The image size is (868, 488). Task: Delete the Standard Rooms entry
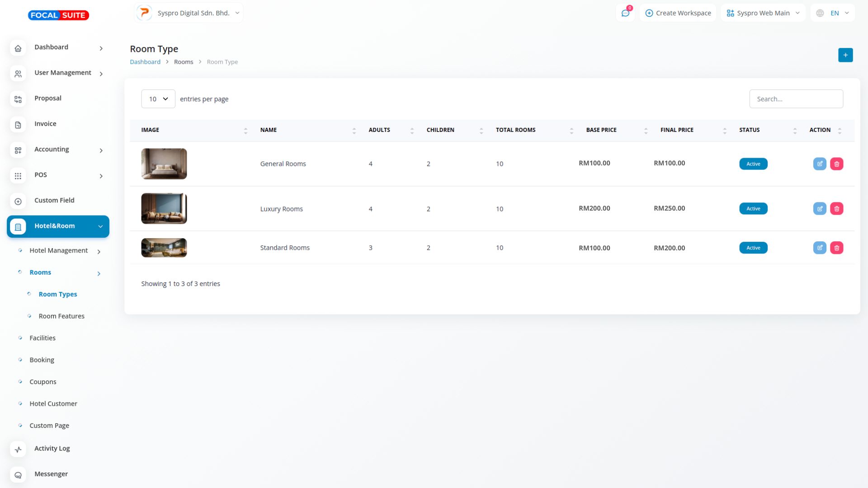836,248
